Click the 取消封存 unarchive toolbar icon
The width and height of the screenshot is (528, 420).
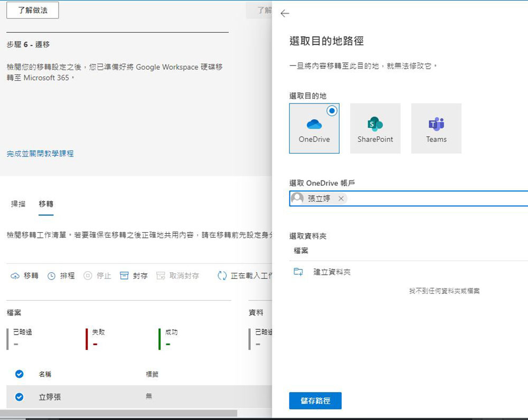pos(161,276)
